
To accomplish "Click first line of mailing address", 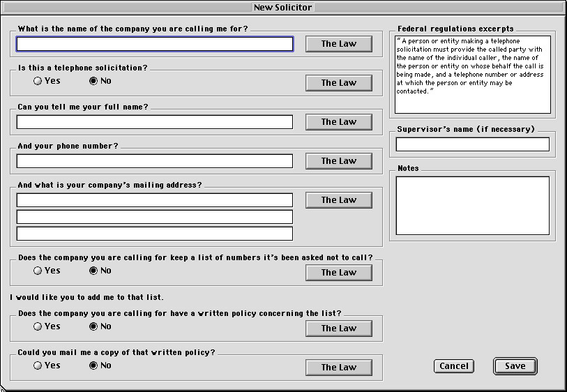I will (155, 200).
